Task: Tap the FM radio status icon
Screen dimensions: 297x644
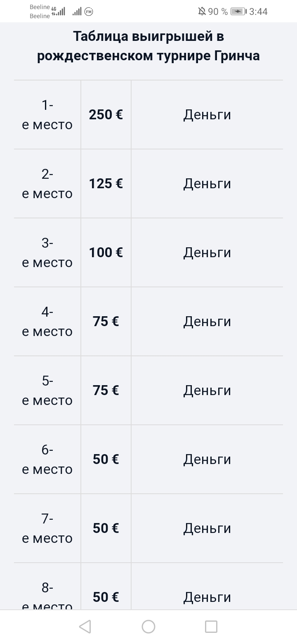Action: (89, 12)
